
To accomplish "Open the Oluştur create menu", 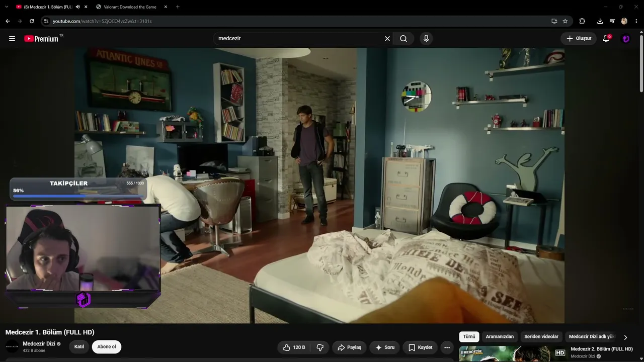I will pyautogui.click(x=579, y=39).
